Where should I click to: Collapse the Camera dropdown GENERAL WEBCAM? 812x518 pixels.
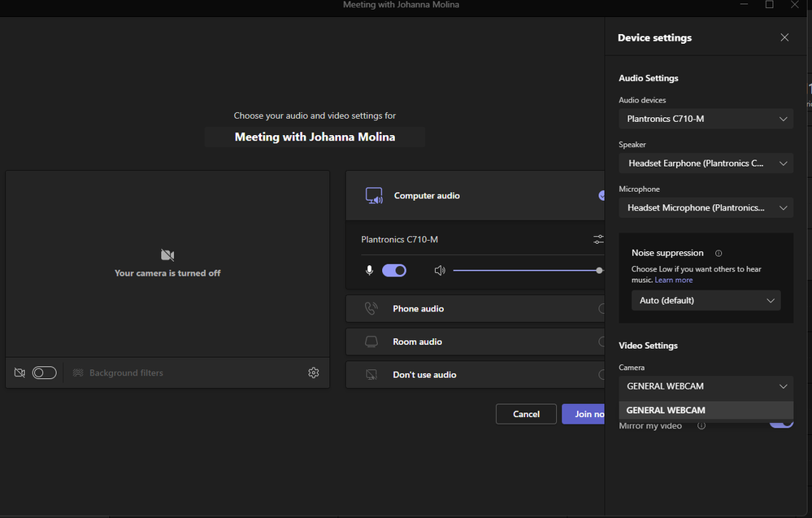(x=706, y=386)
